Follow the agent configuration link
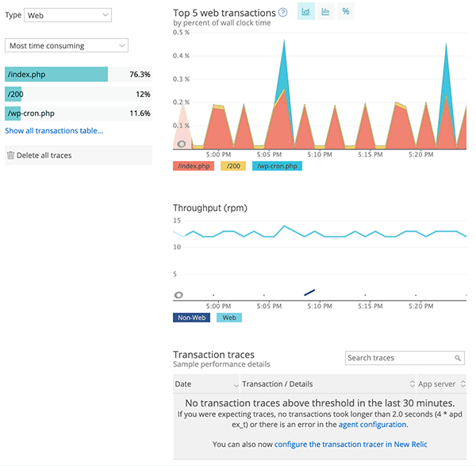The height and width of the screenshot is (466, 476). click(372, 425)
